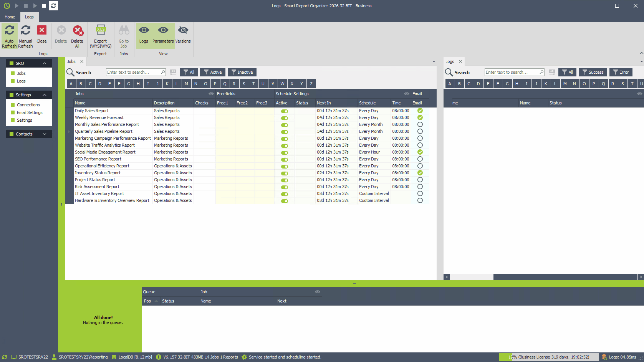Filter jobs by Inactive
This screenshot has height=362, width=644.
[242, 72]
